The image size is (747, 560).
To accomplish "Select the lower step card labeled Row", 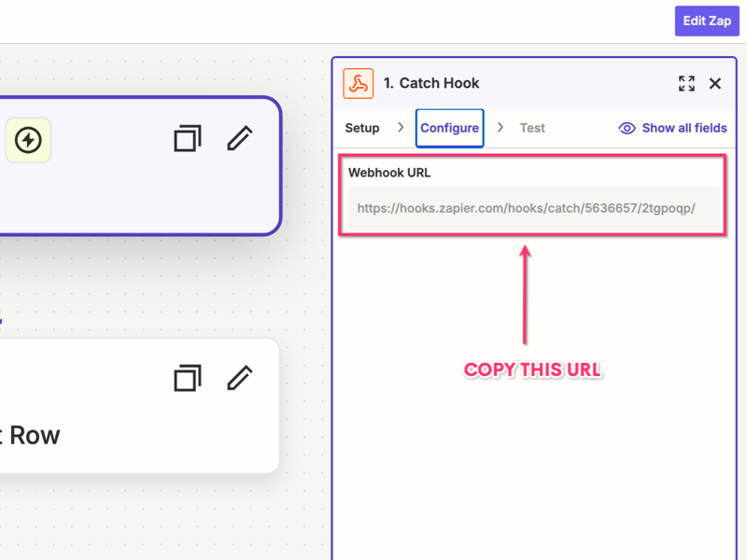I will tap(93, 435).
